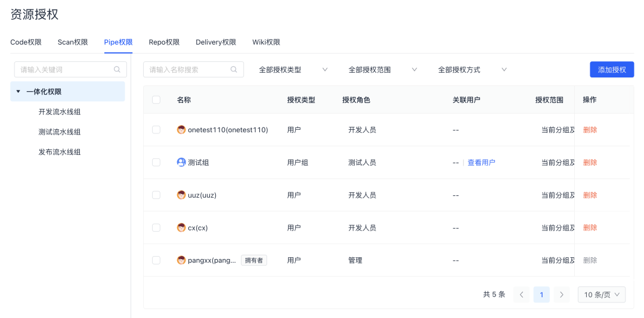This screenshot has width=644, height=318.
Task: Check the onetest110 row checkbox
Action: pyautogui.click(x=156, y=130)
